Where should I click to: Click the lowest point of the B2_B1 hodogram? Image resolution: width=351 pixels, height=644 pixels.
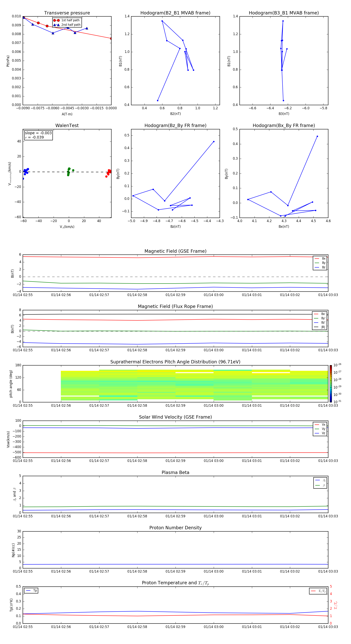pos(158,101)
